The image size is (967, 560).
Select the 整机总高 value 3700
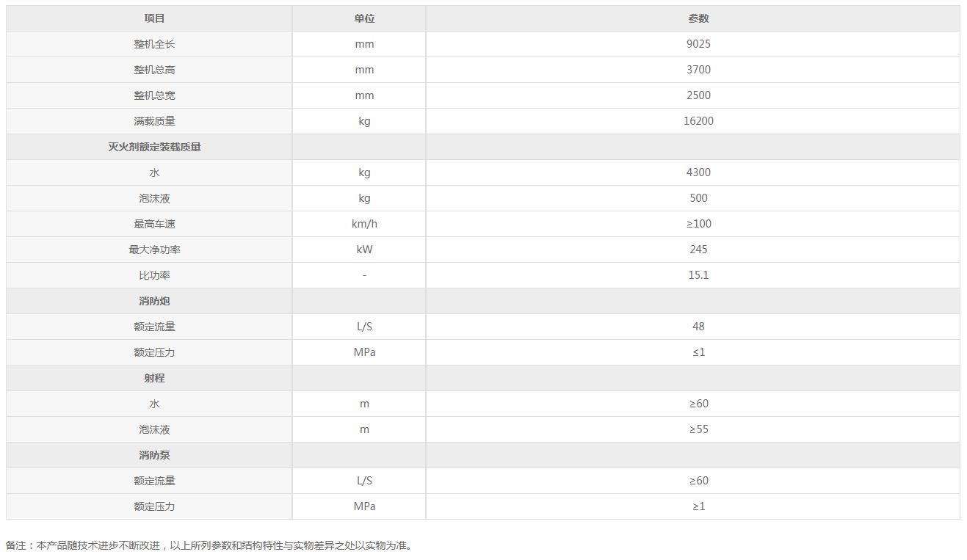[698, 70]
